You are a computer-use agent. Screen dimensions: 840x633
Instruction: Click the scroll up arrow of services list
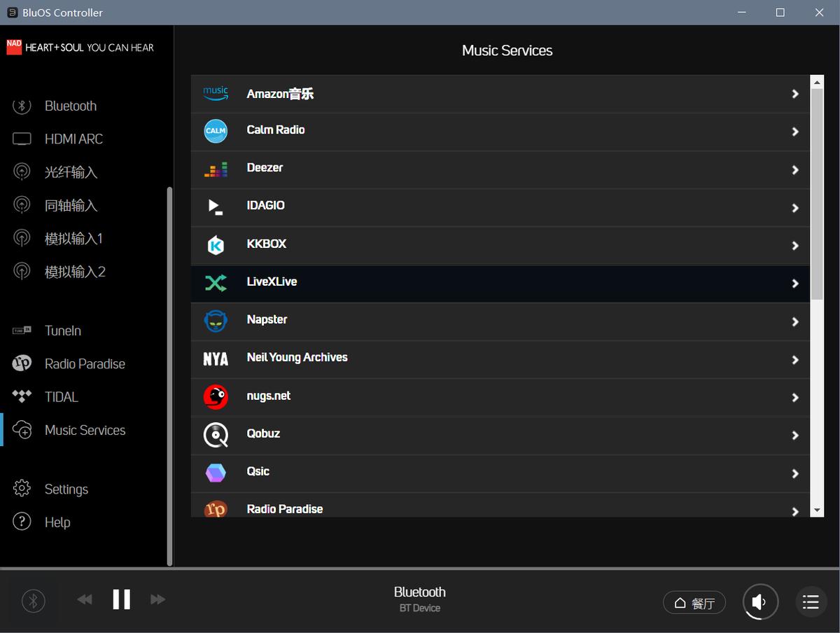tap(817, 82)
